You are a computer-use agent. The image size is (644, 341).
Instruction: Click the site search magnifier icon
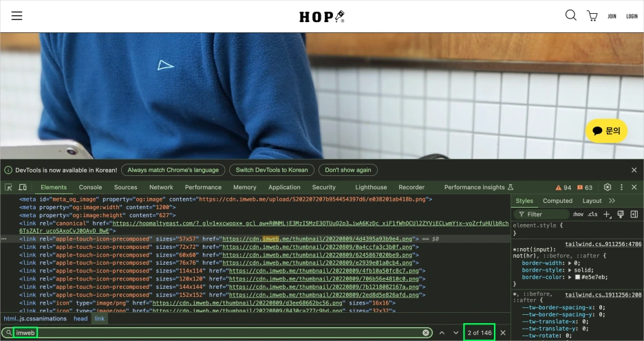point(570,15)
